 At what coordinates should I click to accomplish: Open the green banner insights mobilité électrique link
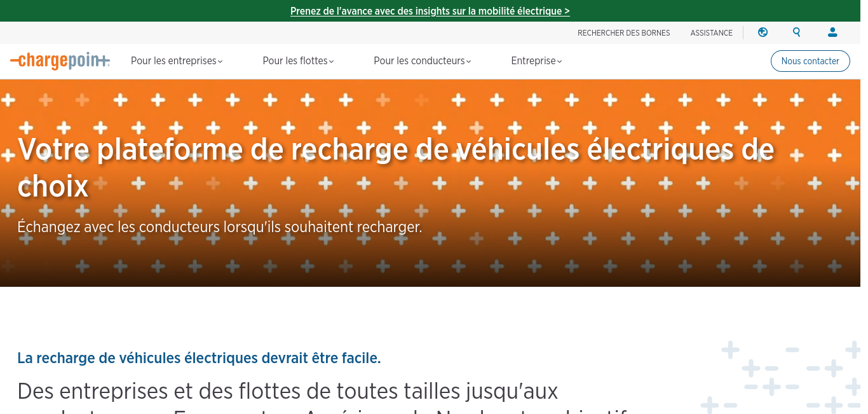tap(430, 11)
